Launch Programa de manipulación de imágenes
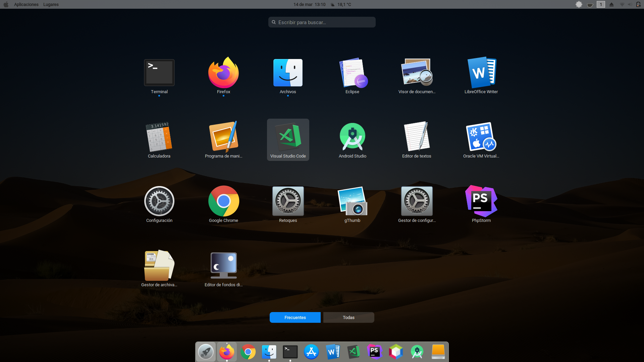Viewport: 644px width, 362px height. [223, 140]
